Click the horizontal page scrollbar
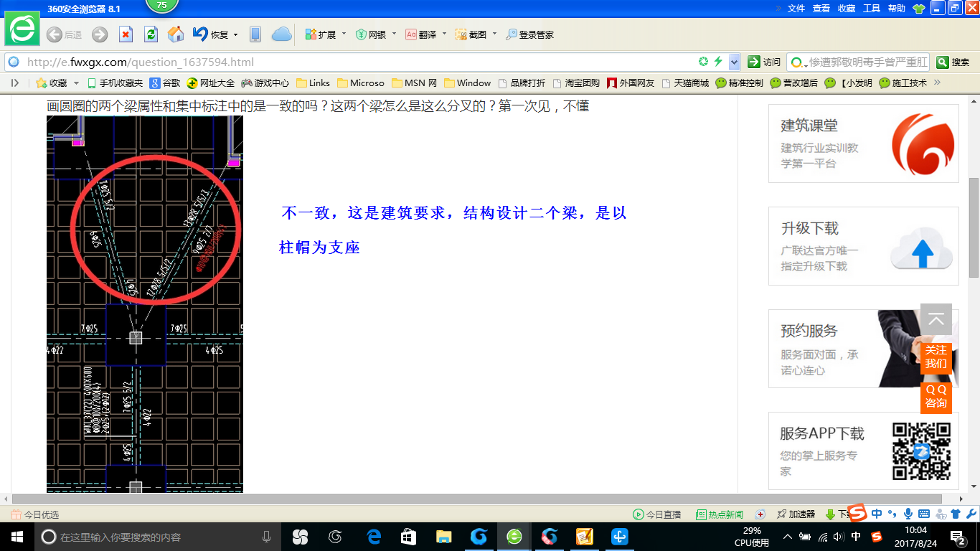The image size is (980, 551). click(477, 499)
